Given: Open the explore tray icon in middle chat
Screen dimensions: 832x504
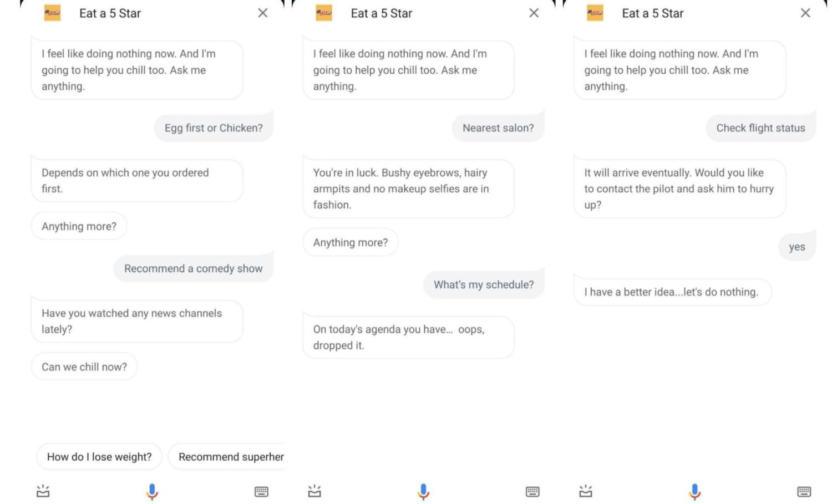Looking at the screenshot, I should (314, 491).
